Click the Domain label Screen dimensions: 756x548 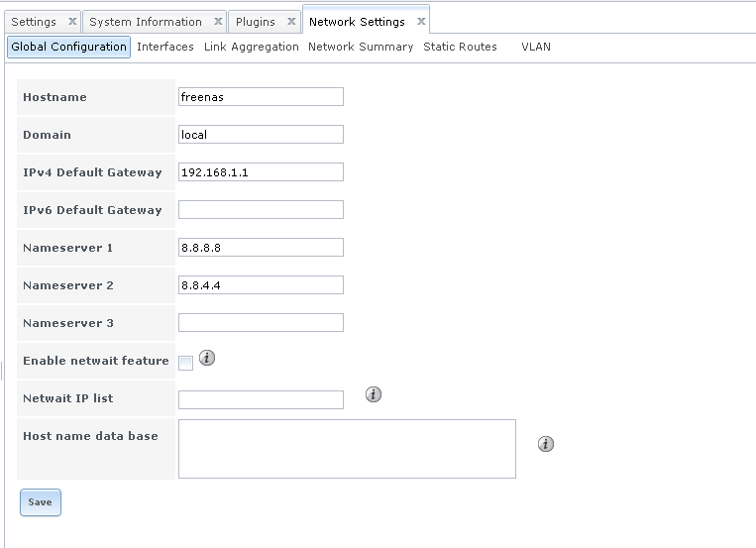coord(48,135)
